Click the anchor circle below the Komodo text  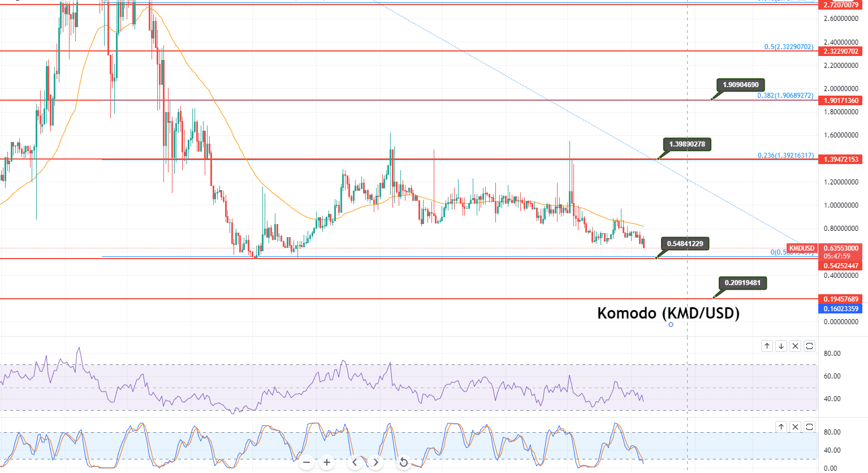point(671,324)
